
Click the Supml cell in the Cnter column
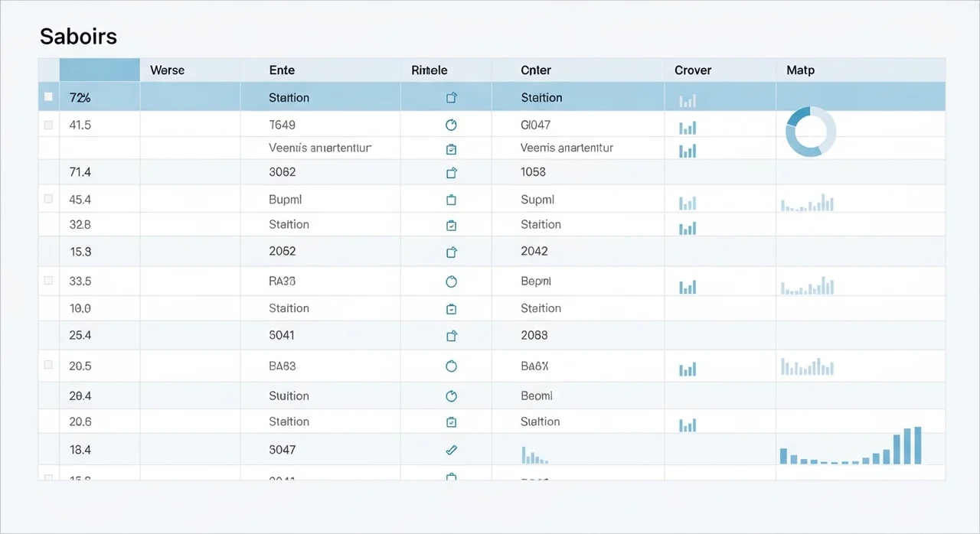coord(537,200)
